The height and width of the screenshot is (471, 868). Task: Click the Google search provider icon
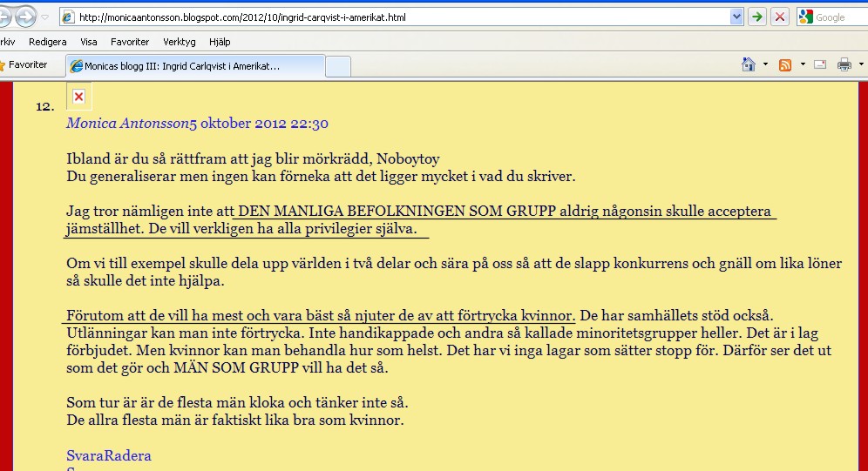[x=805, y=17]
